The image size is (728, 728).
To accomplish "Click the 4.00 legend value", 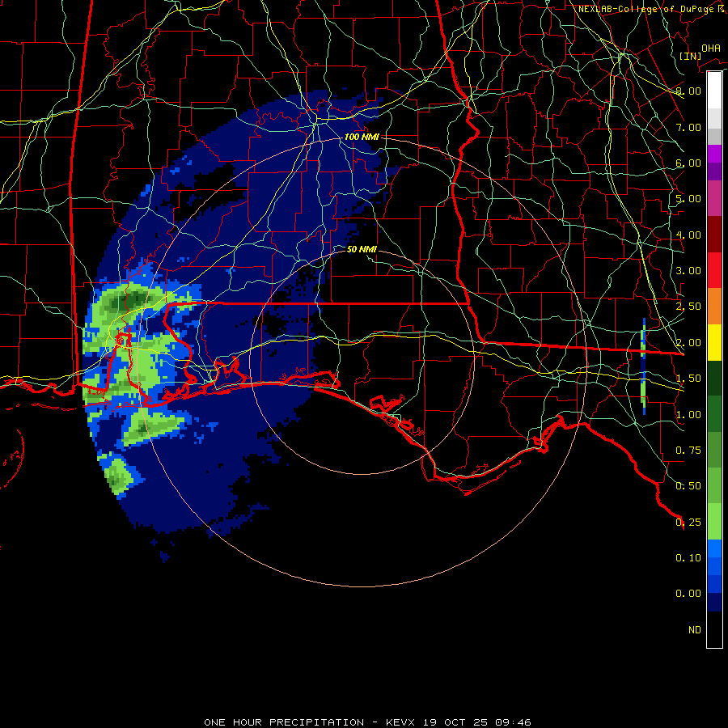I will 688,235.
